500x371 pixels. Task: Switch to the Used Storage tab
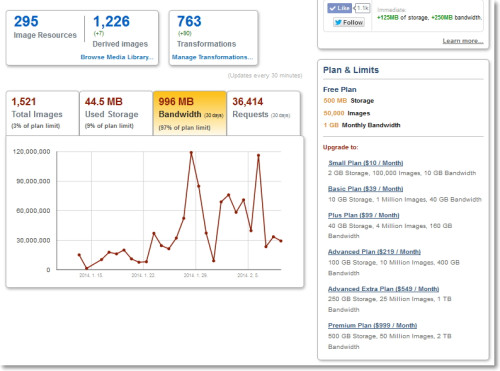116,113
